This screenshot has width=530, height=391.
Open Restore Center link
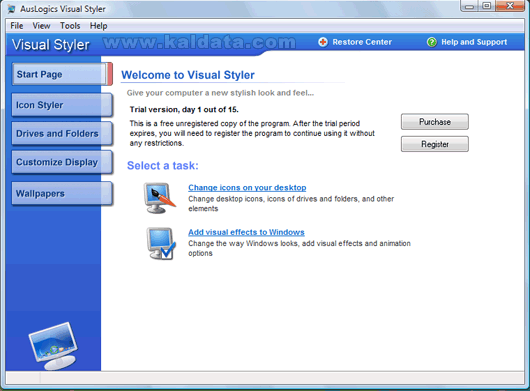pos(362,42)
